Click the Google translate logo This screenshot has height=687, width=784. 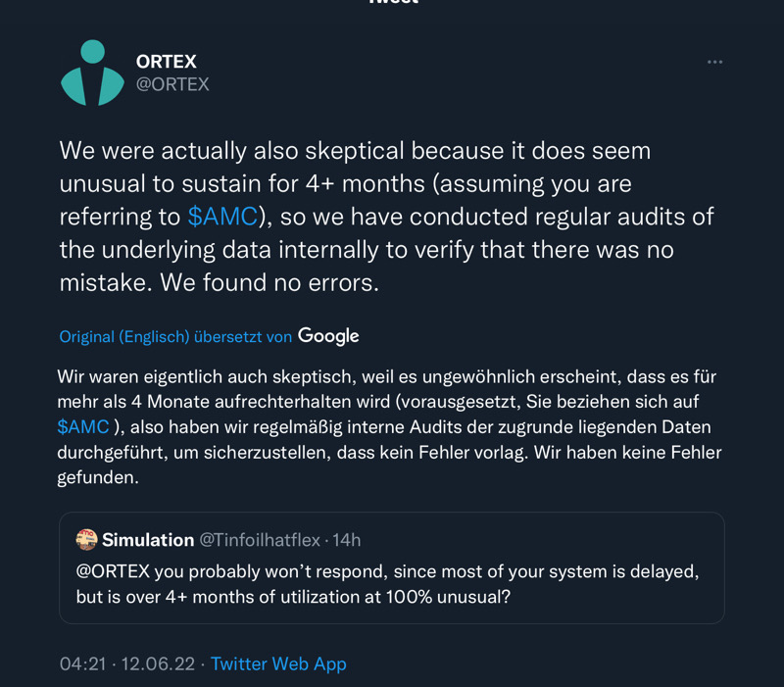coord(328,335)
